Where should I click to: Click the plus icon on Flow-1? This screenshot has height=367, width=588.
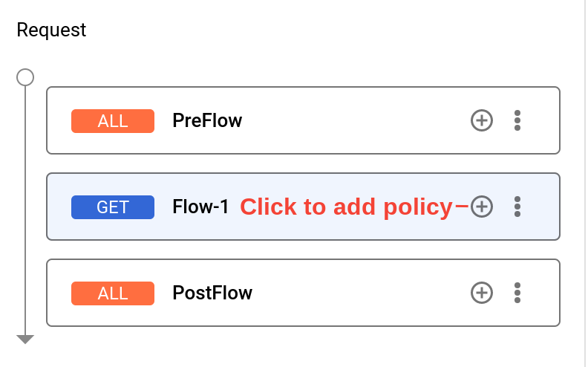pos(482,207)
